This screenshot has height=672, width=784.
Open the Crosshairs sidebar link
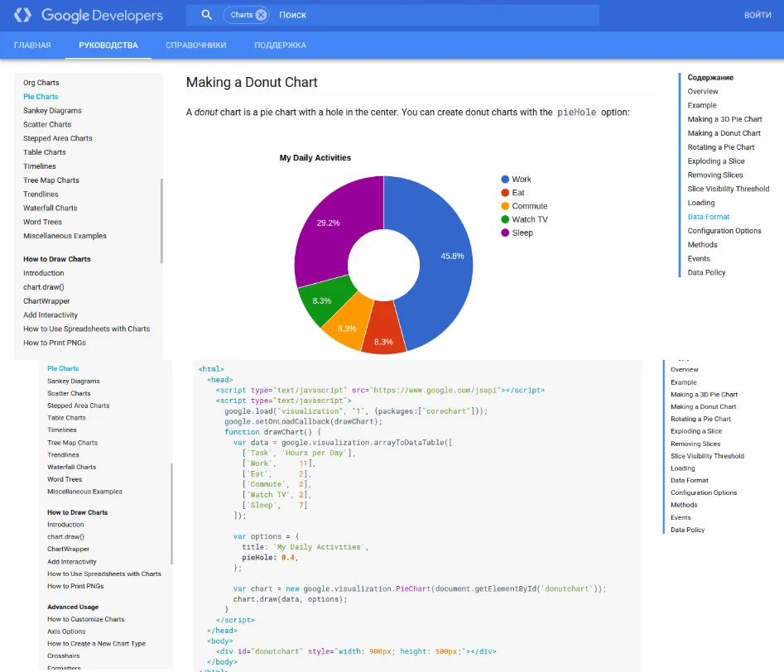(64, 655)
